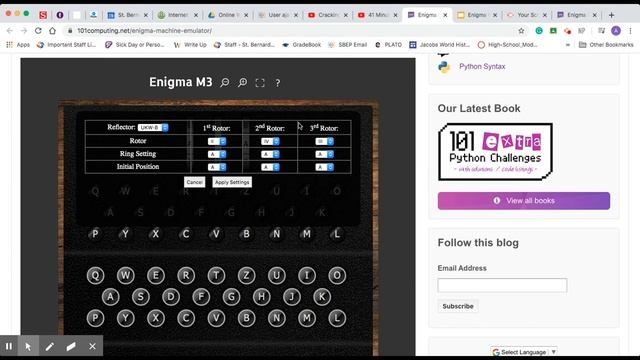Go back to the previous page
The height and width of the screenshot is (360, 640).
10,31
